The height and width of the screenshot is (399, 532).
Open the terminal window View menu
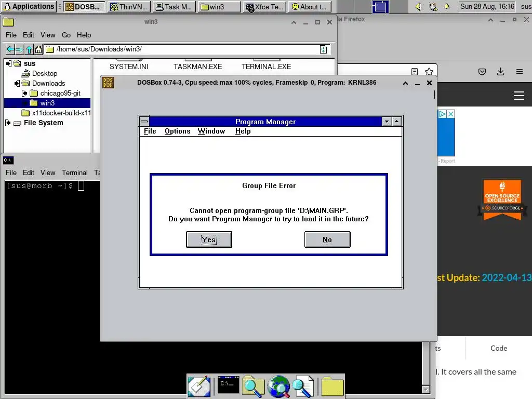click(x=48, y=172)
